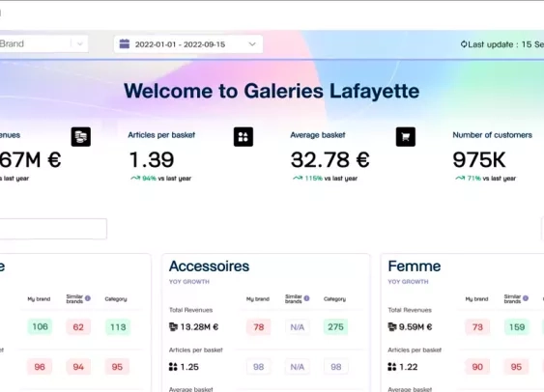Click info icon next to Similar brands in Accessoires

point(306,298)
